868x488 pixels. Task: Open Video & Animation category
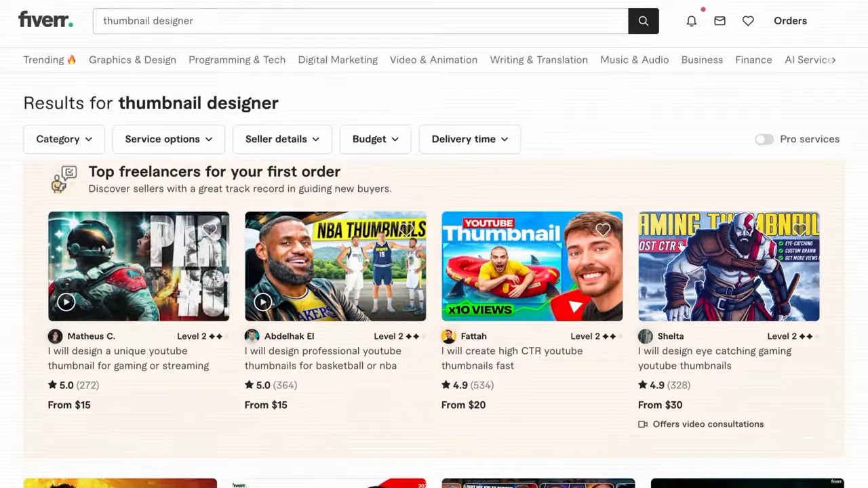point(433,60)
